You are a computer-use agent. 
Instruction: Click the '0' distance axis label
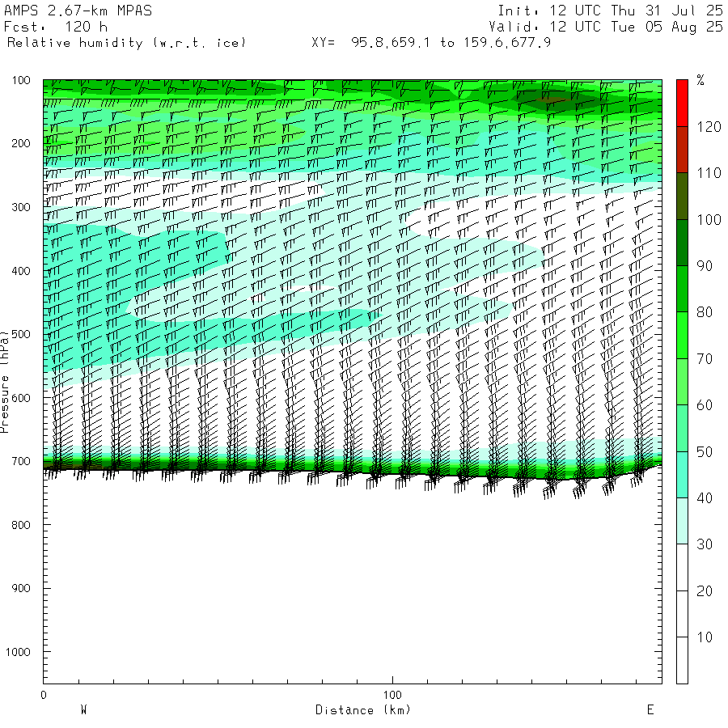(x=44, y=695)
